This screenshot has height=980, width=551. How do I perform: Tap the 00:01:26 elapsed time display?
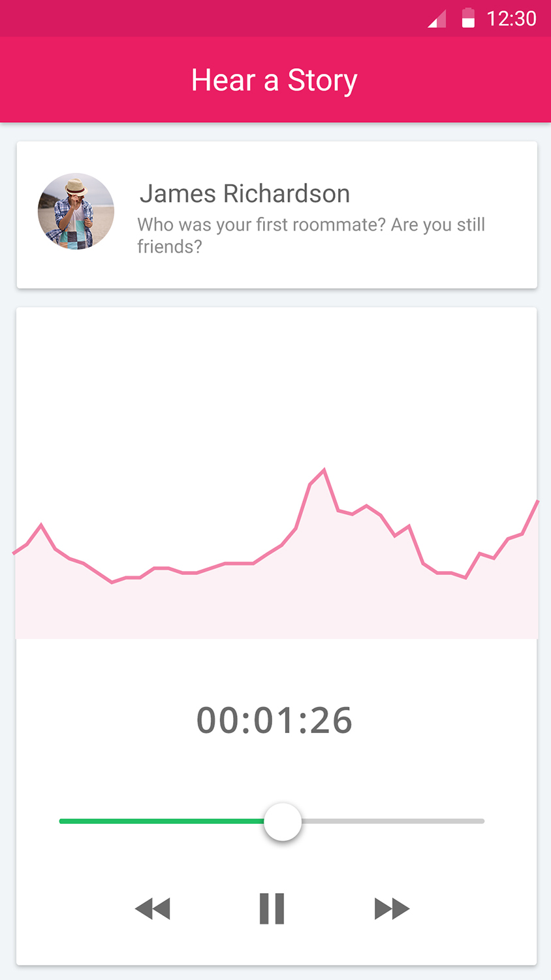coord(274,721)
